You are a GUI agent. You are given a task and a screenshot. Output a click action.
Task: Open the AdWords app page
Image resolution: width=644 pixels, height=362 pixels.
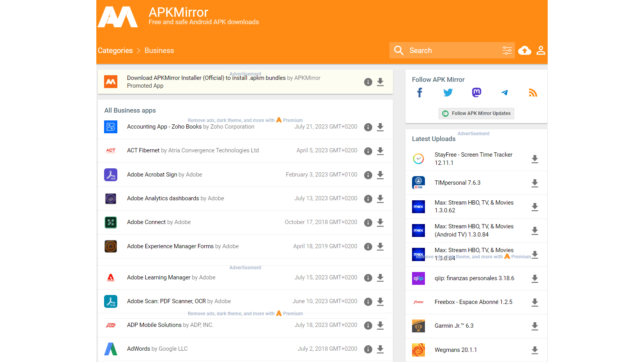pos(138,349)
